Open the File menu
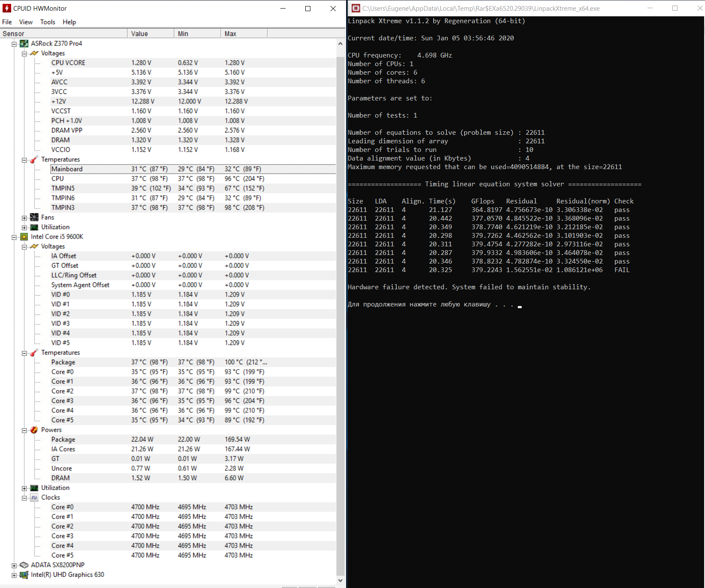The image size is (705, 588). [x=7, y=22]
